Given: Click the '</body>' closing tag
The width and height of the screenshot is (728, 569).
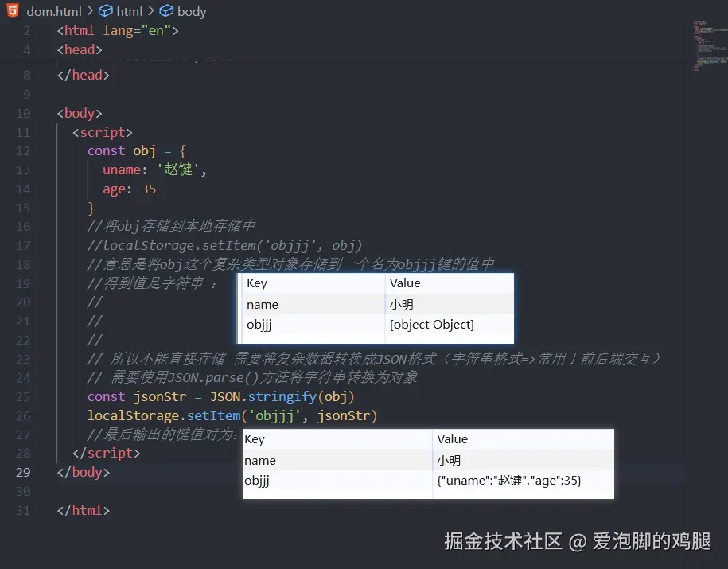Looking at the screenshot, I should pos(83,473).
